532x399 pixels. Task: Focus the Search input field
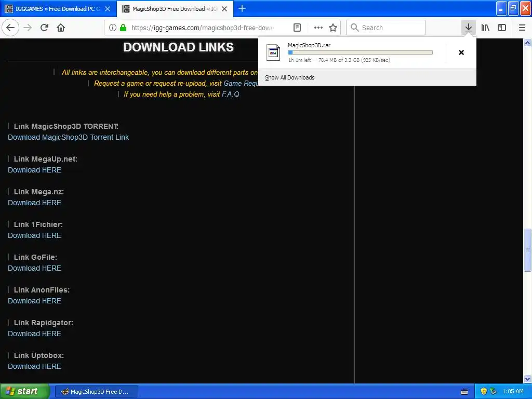[385, 28]
